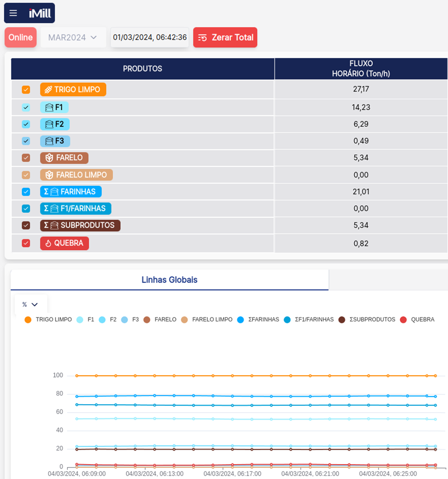Click the silo icon in F3 badge
This screenshot has width=448, height=479.
(x=49, y=141)
